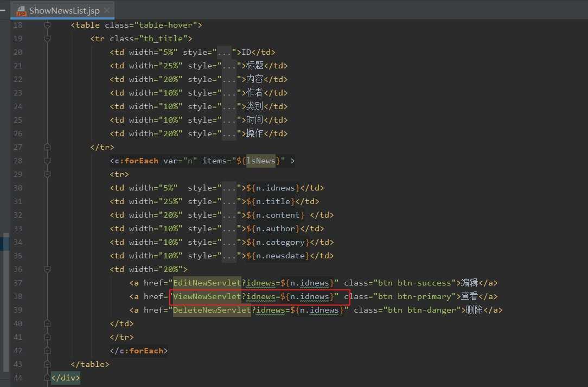588x387 pixels.
Task: Toggle the fold marker at line 27
Action: [47, 147]
